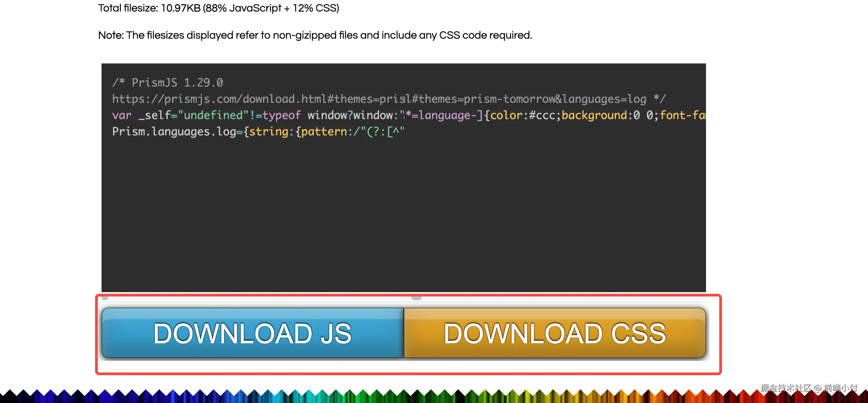
Task: Click the '#ccc' color value in code
Action: pyautogui.click(x=542, y=115)
